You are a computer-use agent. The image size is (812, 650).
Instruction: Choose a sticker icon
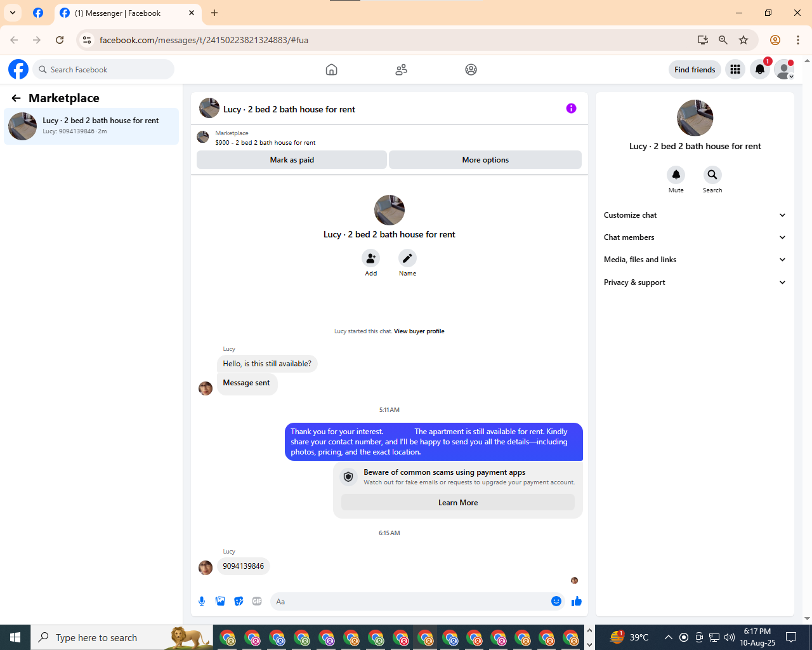[x=239, y=601]
